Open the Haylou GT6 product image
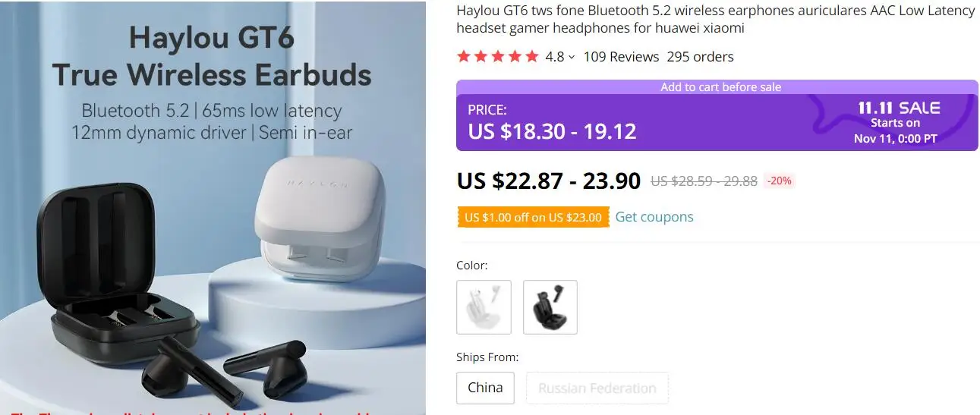 point(213,208)
